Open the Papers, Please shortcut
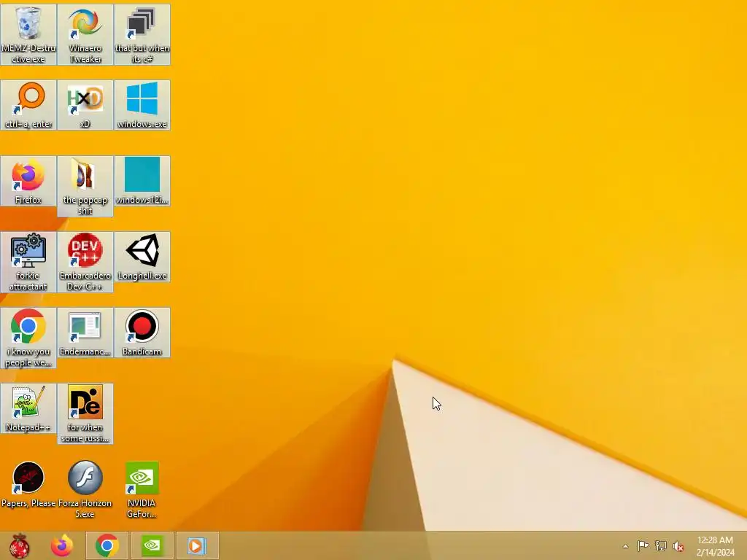This screenshot has width=747, height=560. pyautogui.click(x=28, y=484)
